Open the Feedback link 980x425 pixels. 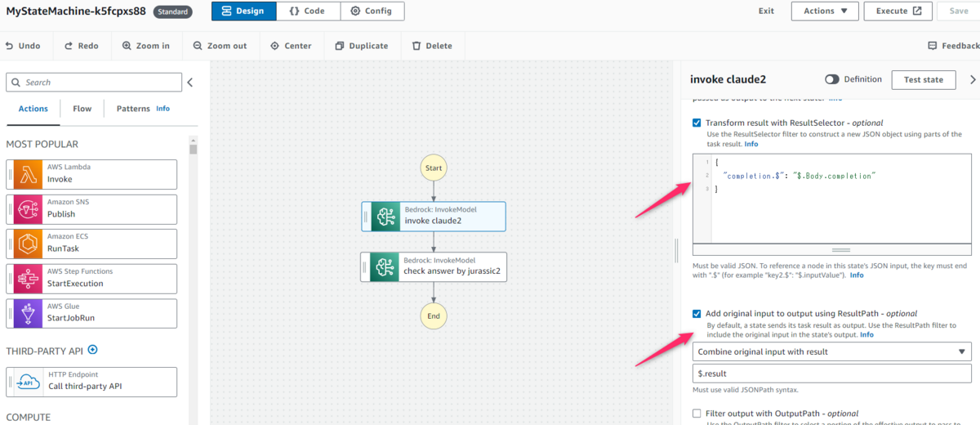(x=954, y=46)
